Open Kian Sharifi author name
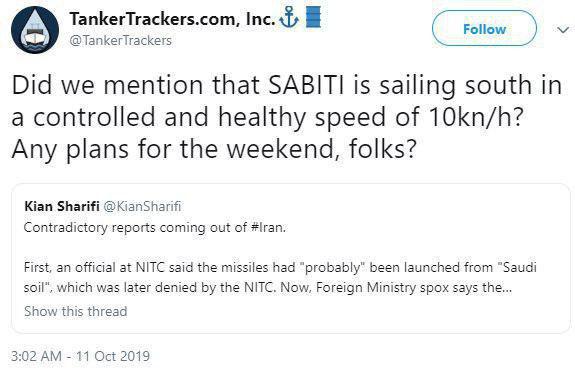Viewport: 575px width, 374px height. 62,206
